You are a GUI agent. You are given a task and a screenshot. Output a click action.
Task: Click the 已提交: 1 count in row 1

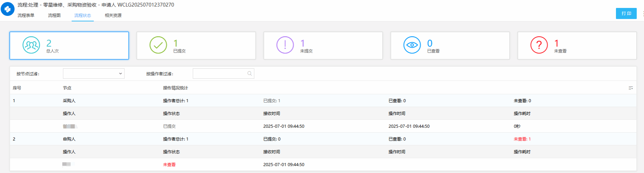pos(272,101)
